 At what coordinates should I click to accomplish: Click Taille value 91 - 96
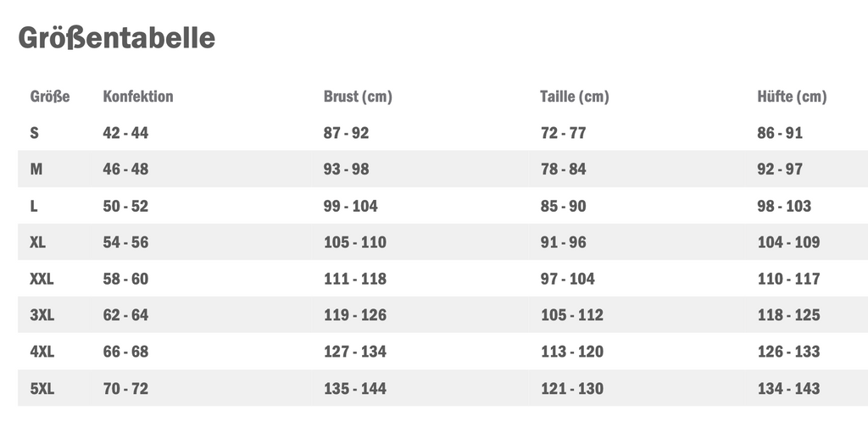pyautogui.click(x=564, y=242)
